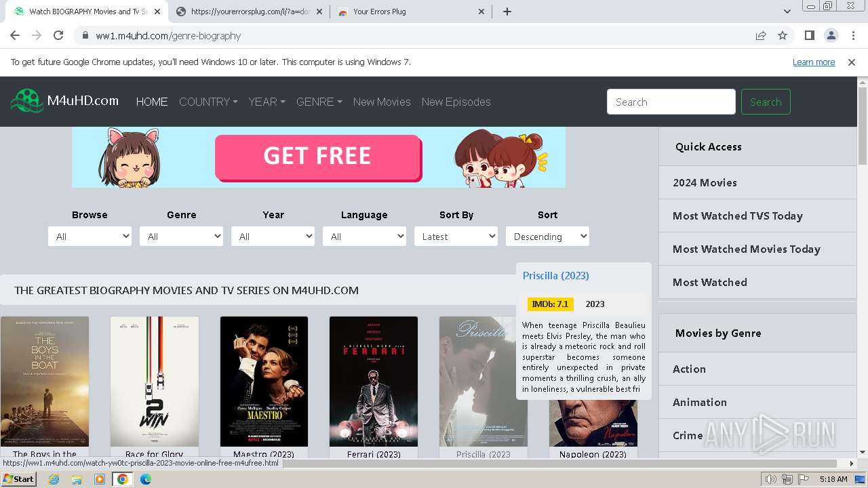This screenshot has height=488, width=868.
Task: Open the Windows Start button
Action: [x=18, y=479]
